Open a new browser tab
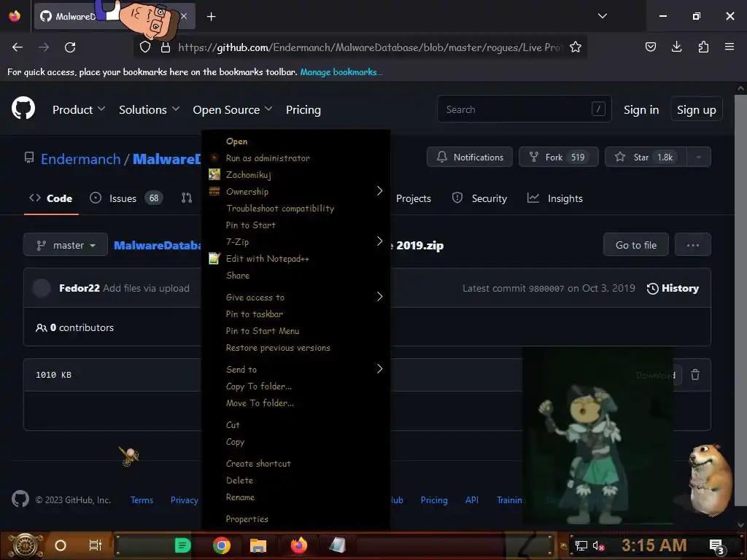 pos(211,17)
